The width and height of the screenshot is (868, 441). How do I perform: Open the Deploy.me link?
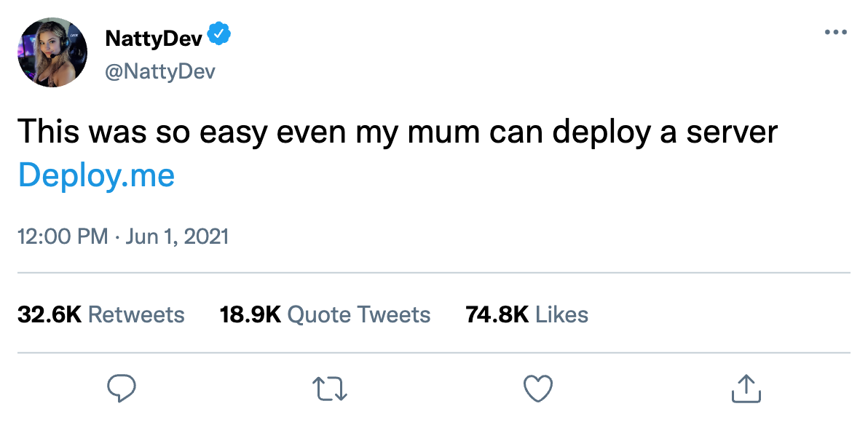[x=95, y=175]
